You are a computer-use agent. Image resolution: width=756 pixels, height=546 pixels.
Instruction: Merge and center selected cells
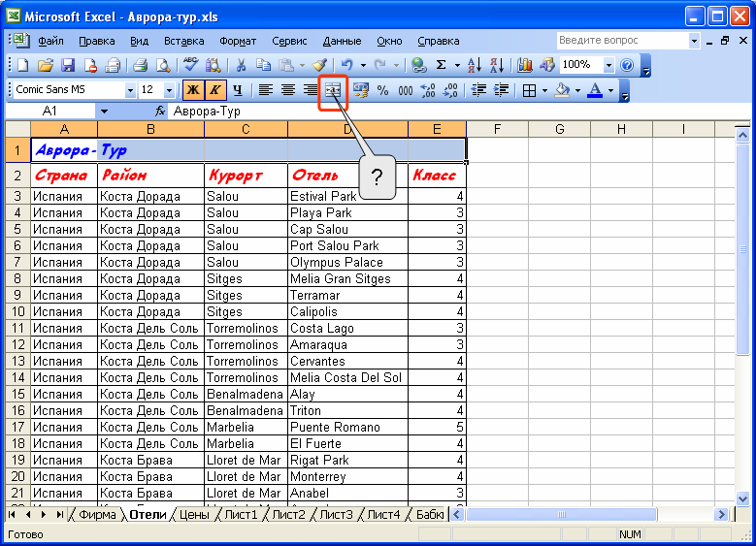333,90
